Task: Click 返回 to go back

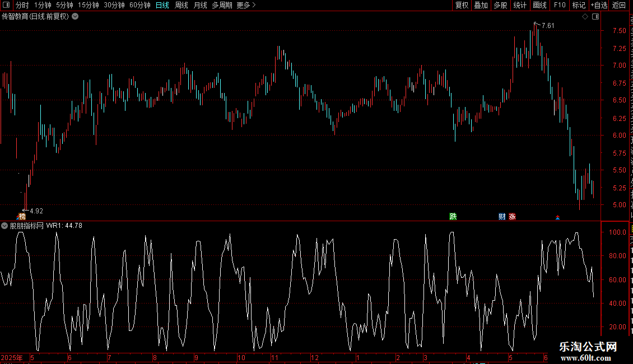Action: coord(618,5)
